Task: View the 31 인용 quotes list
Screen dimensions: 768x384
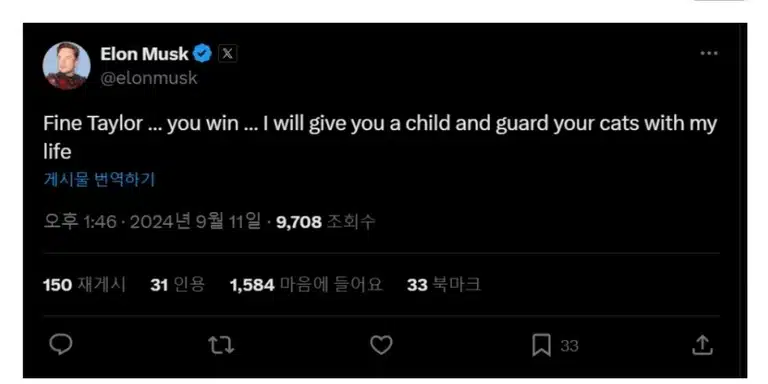Action: click(x=177, y=285)
